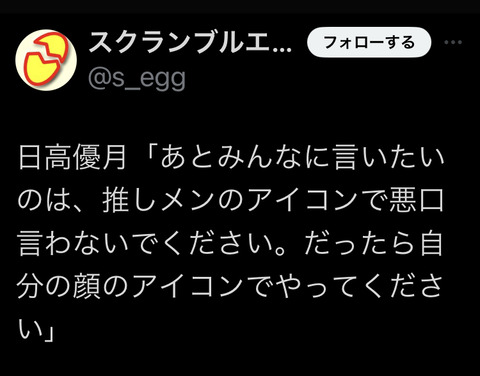The height and width of the screenshot is (376, 480).
Task: Open the @s_egg handle link
Action: (137, 78)
